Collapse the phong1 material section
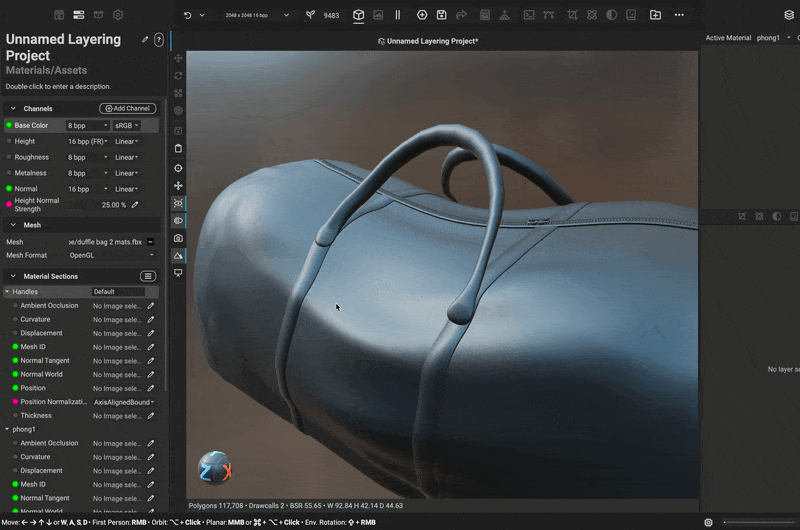The height and width of the screenshot is (530, 800). click(x=8, y=429)
